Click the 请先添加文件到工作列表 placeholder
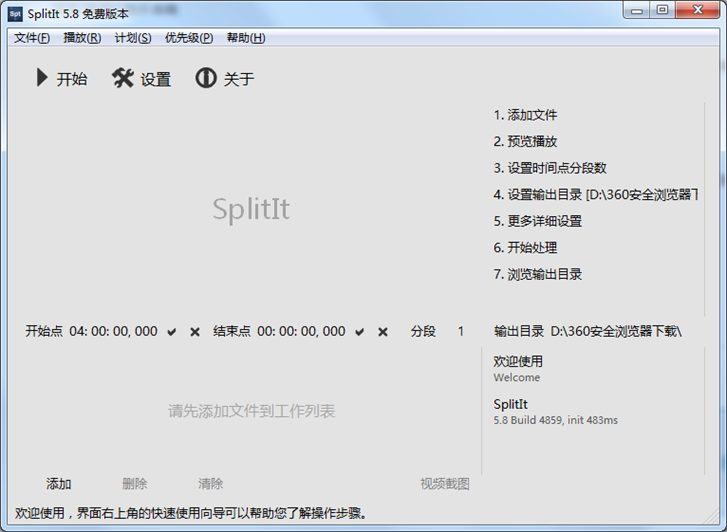Viewport: 727px width, 532px height. 251,411
